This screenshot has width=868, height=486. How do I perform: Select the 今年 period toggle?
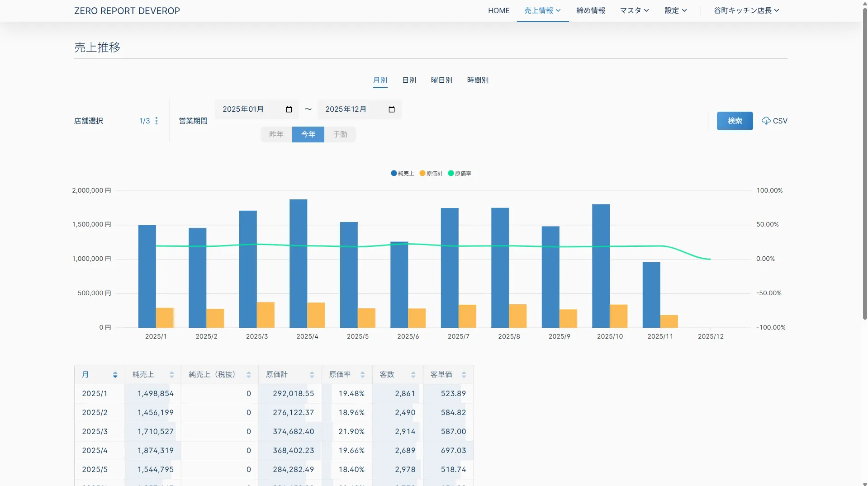[308, 134]
